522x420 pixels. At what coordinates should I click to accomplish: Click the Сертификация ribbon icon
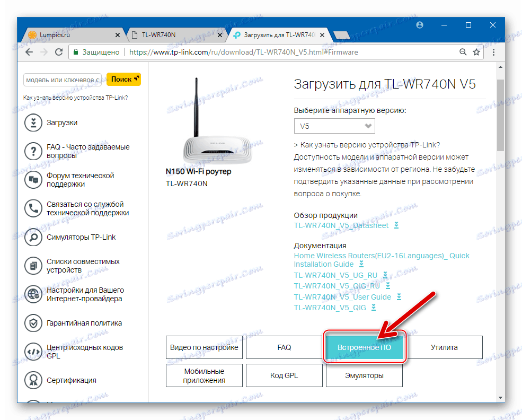click(x=33, y=380)
